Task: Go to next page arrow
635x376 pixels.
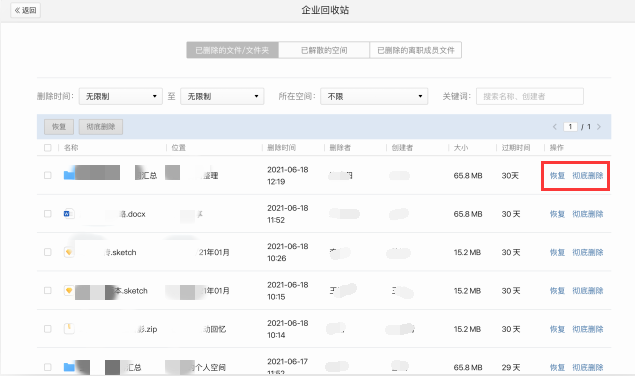Action: (599, 127)
